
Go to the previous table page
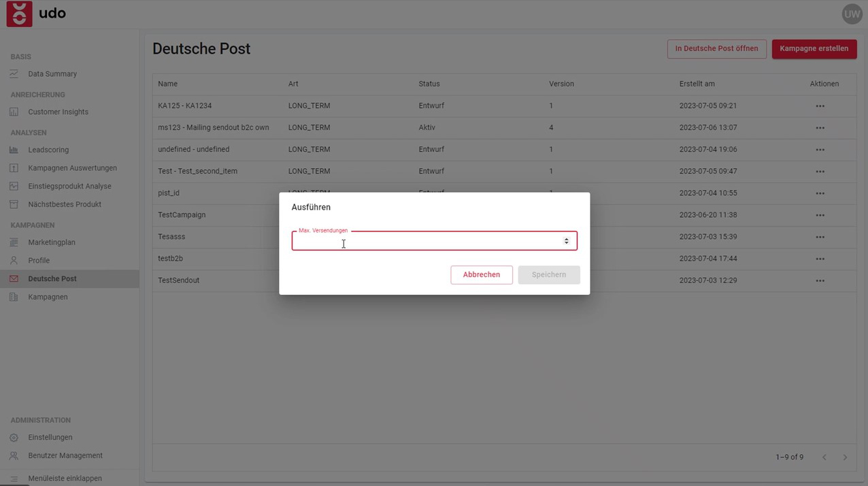pyautogui.click(x=824, y=457)
